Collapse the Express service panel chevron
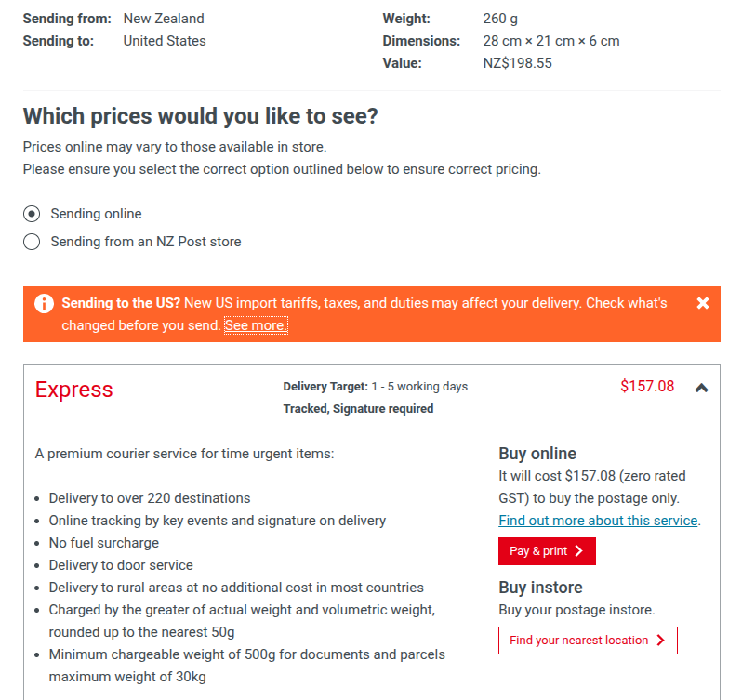This screenshot has height=700, width=742. coord(701,388)
